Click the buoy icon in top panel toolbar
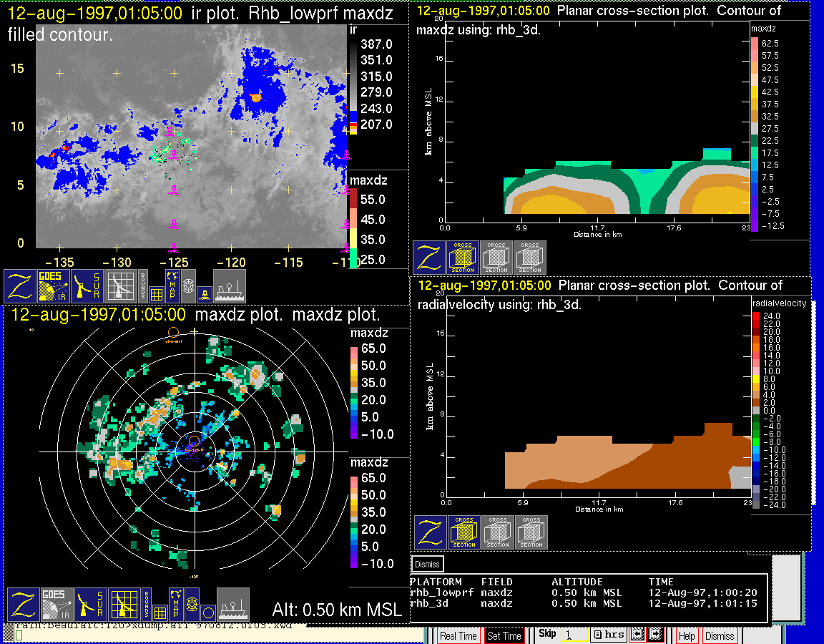The height and width of the screenshot is (644, 824). (x=205, y=293)
